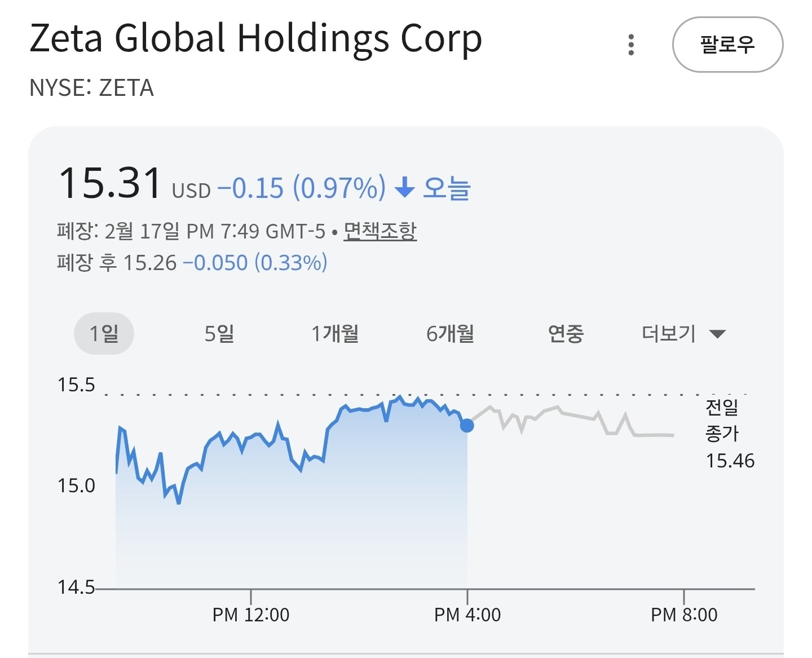Open the three-dot more options menu
The height and width of the screenshot is (658, 812).
(631, 45)
